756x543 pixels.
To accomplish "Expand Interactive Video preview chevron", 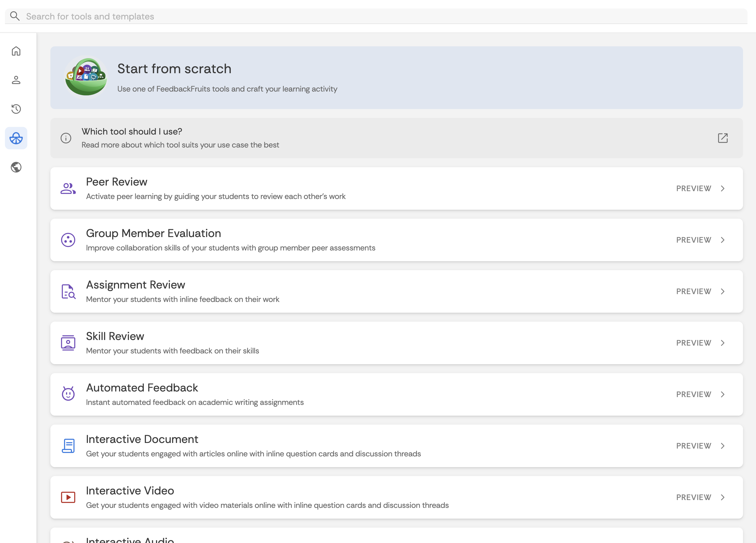I will point(723,497).
